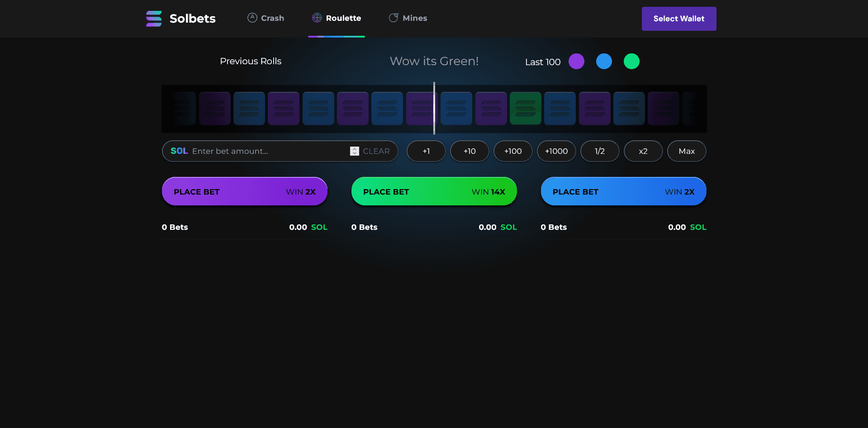Select the blue Last 100 circle
The image size is (868, 428).
(x=604, y=61)
